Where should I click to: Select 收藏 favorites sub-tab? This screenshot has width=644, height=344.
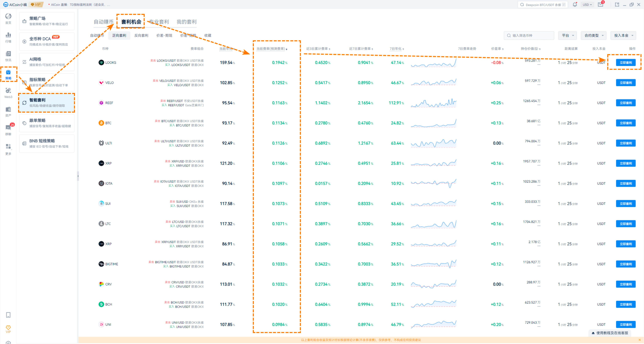click(208, 36)
